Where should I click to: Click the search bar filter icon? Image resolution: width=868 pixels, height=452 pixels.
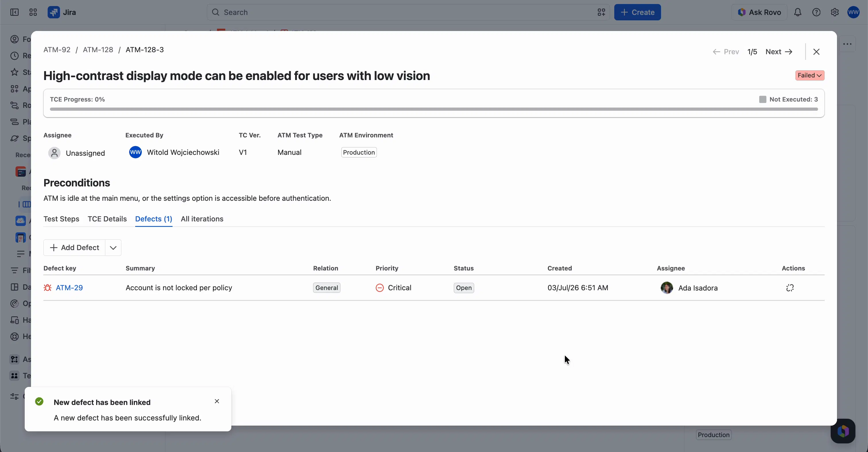tap(601, 12)
